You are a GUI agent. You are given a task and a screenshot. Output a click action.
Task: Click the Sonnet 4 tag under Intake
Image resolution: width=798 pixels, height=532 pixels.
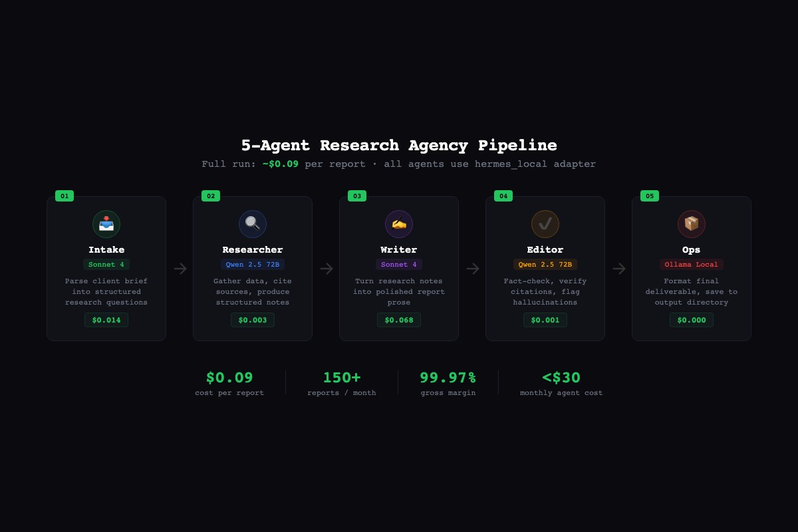106,265
